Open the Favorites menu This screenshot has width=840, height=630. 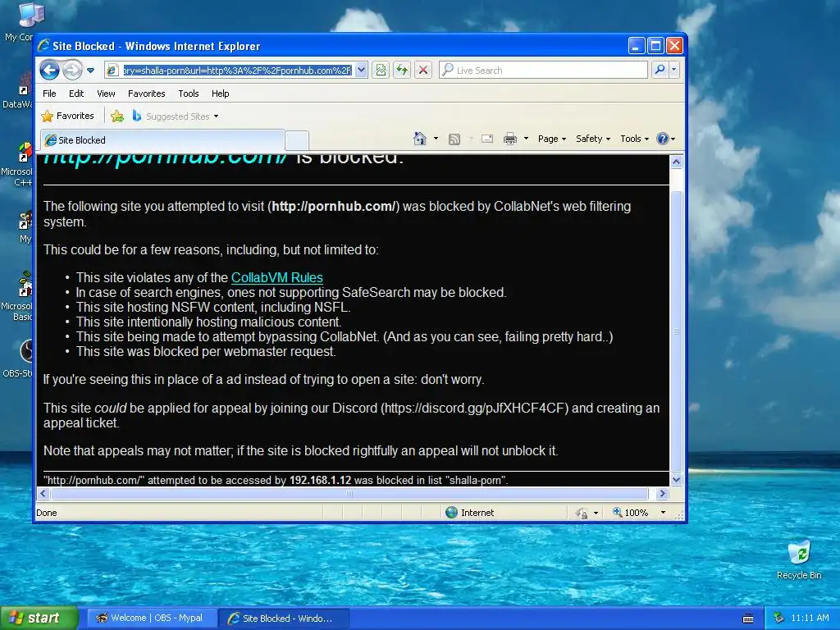[146, 94]
